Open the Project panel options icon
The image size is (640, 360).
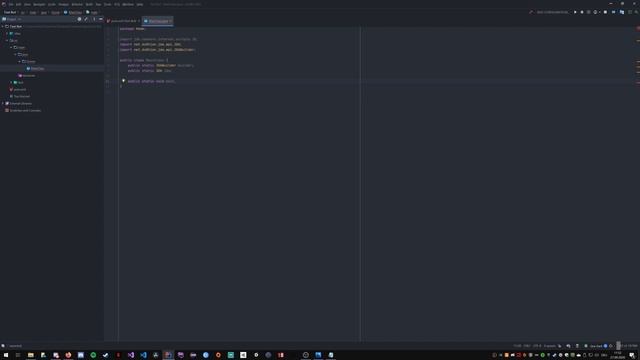[x=94, y=19]
